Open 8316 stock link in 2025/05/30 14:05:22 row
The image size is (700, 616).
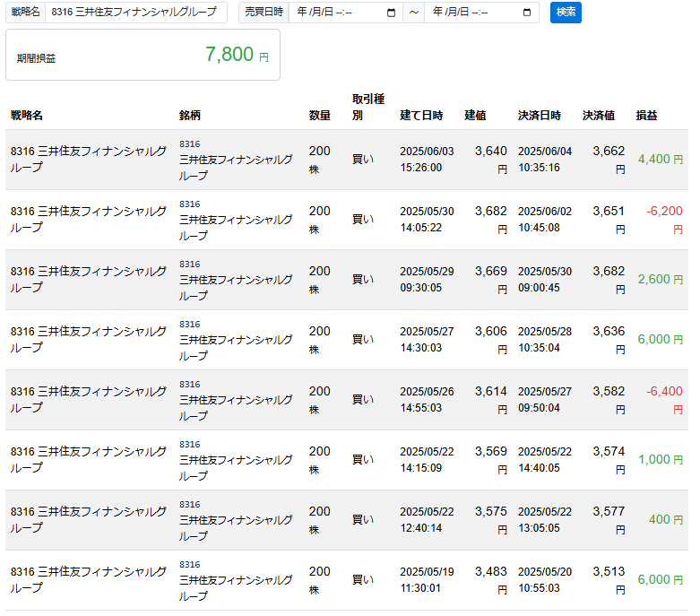pos(190,204)
